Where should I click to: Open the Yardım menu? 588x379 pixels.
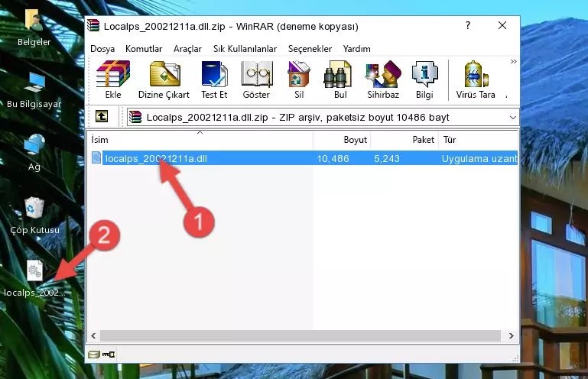coord(356,49)
